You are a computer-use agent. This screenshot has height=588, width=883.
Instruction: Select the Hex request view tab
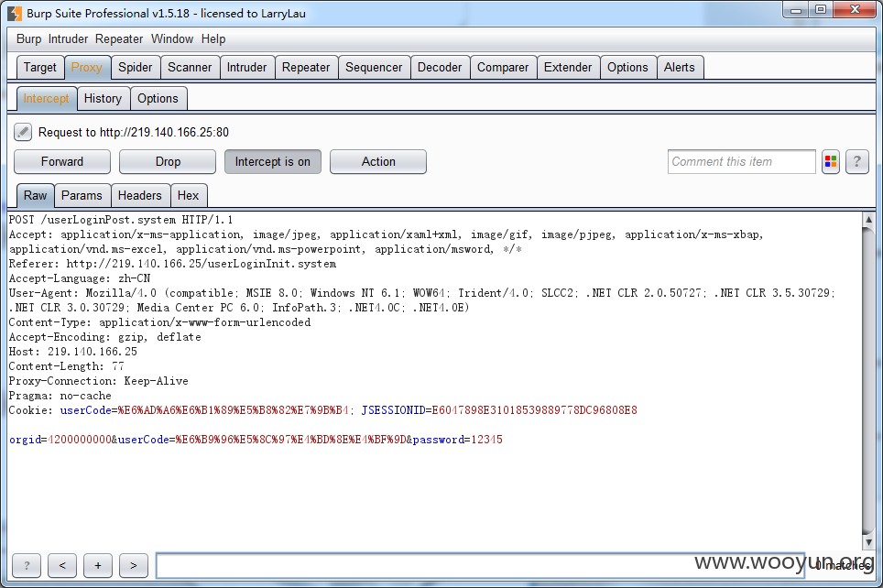(x=188, y=195)
